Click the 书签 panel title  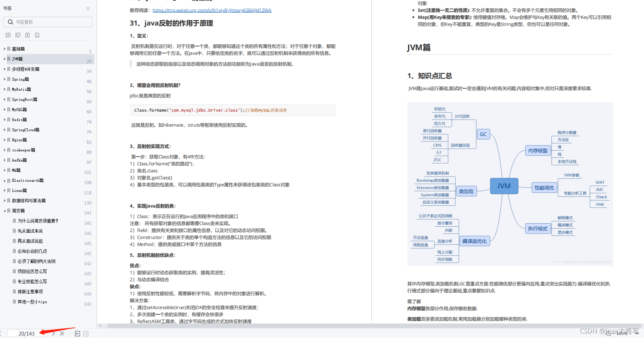tap(7, 8)
